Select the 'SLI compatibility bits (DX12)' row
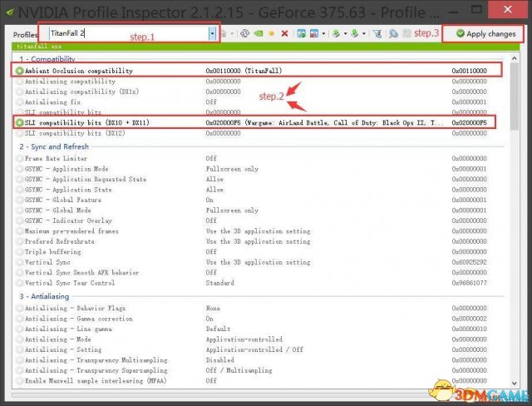The image size is (532, 406). click(260, 133)
